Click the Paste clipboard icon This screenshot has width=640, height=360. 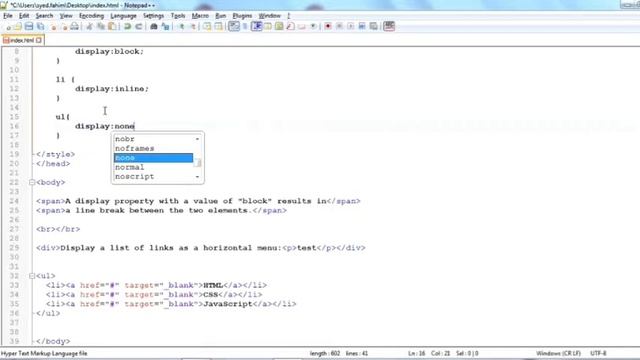click(111, 27)
